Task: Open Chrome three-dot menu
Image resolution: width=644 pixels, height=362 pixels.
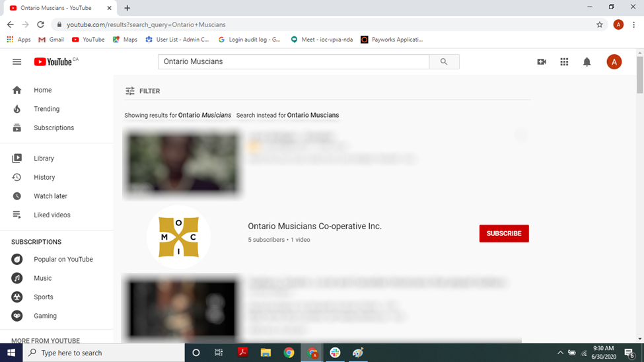Action: 633,24
